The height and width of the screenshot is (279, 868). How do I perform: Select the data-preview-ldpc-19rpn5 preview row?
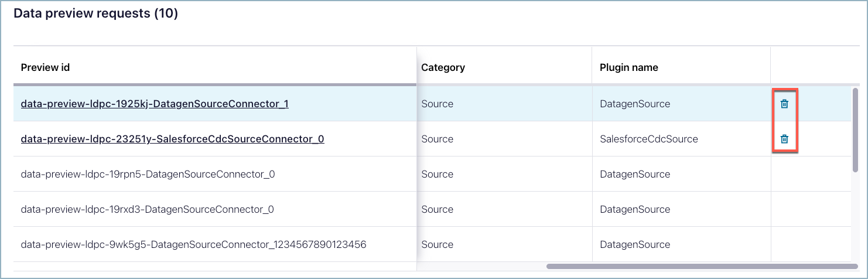(147, 174)
